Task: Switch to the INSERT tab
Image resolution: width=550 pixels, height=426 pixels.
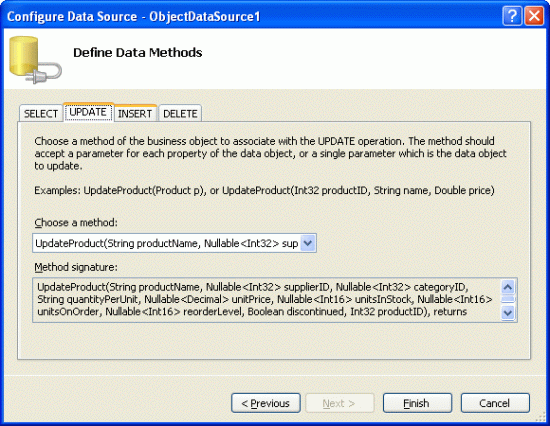Action: 135,114
